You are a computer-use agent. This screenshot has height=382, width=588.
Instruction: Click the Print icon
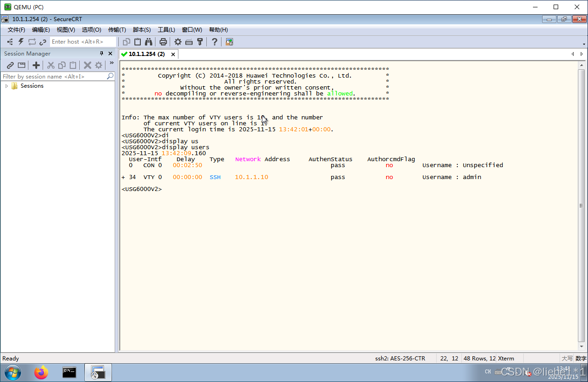pos(163,42)
